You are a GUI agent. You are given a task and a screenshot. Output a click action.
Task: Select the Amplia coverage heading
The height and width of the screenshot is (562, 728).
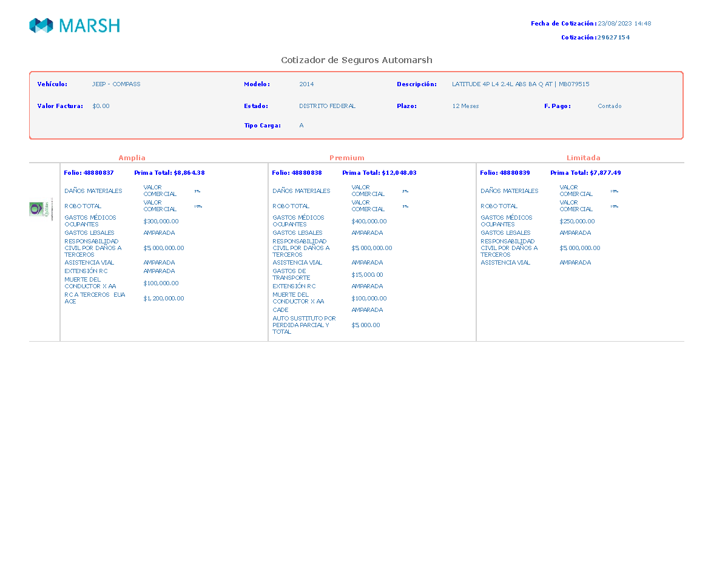click(x=132, y=158)
